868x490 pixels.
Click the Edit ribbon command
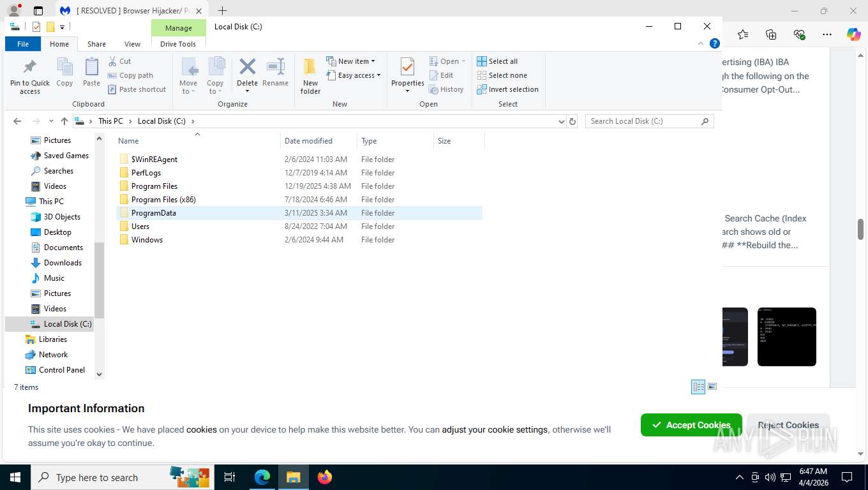(x=441, y=75)
